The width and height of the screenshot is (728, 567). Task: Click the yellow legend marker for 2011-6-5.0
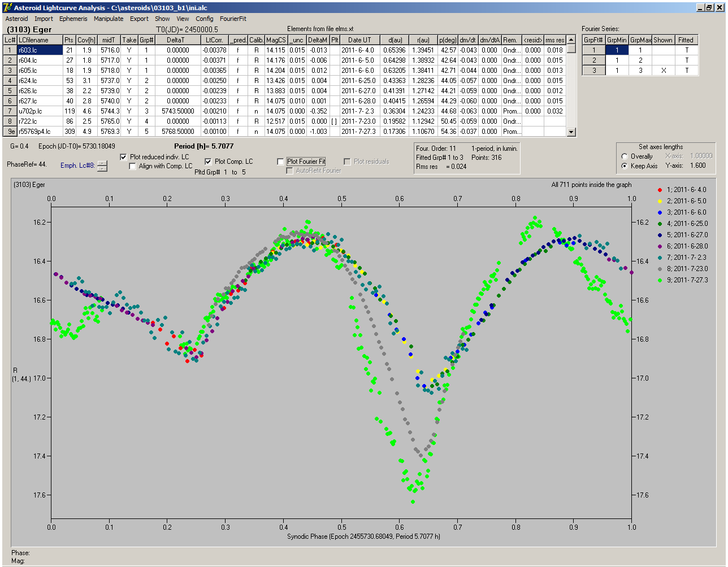coord(660,201)
